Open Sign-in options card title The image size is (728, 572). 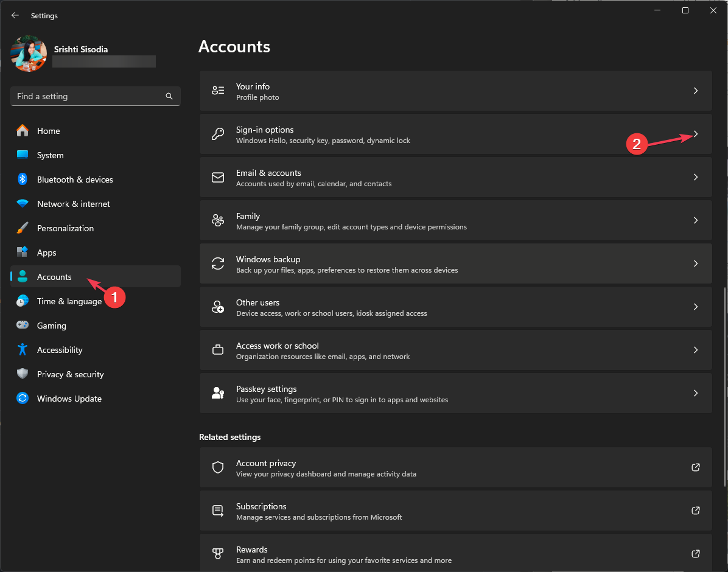[265, 130]
